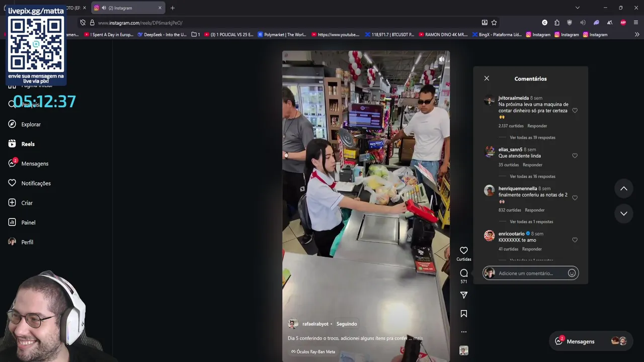Open a new tab with plus
This screenshot has width=644, height=362.
[x=173, y=8]
